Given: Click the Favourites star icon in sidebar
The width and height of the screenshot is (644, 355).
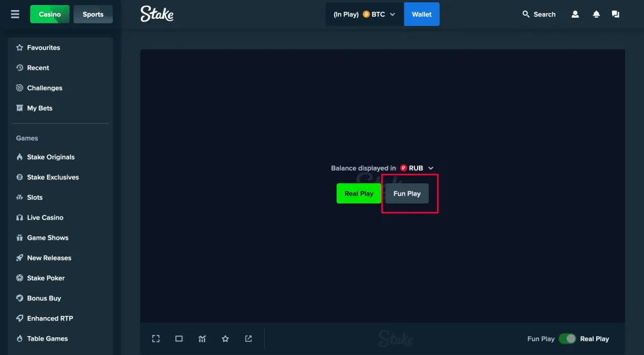Looking at the screenshot, I should click(19, 48).
